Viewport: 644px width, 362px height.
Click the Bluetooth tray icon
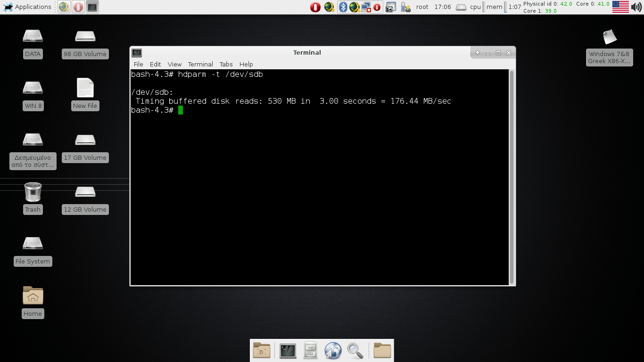(x=343, y=7)
